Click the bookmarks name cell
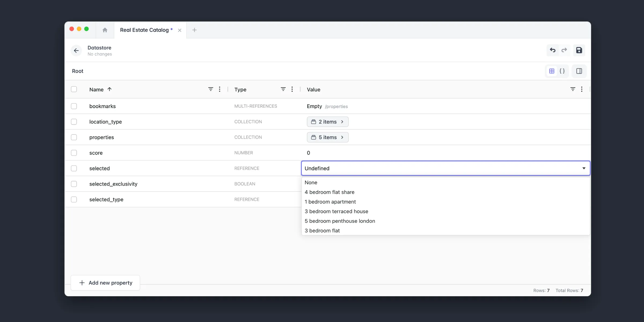The image size is (644, 322). pos(103,106)
